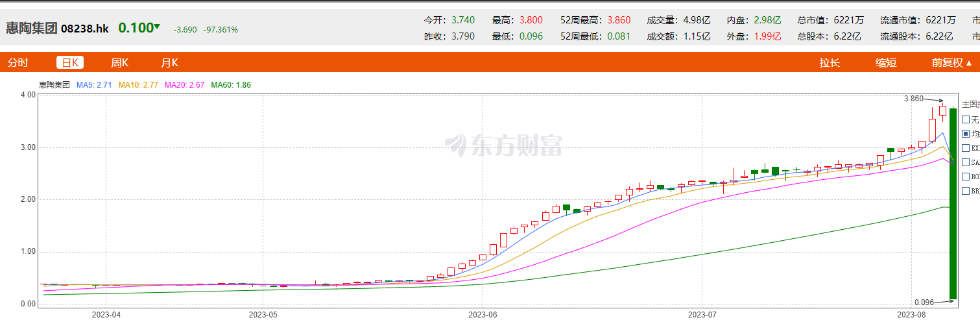980x322 pixels.
Task: Click the 今开 value 3.740
Action: click(x=462, y=20)
